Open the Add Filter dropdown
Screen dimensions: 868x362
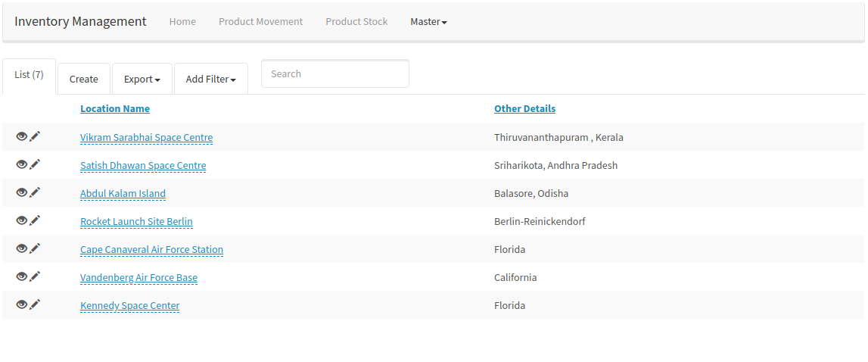pos(210,79)
